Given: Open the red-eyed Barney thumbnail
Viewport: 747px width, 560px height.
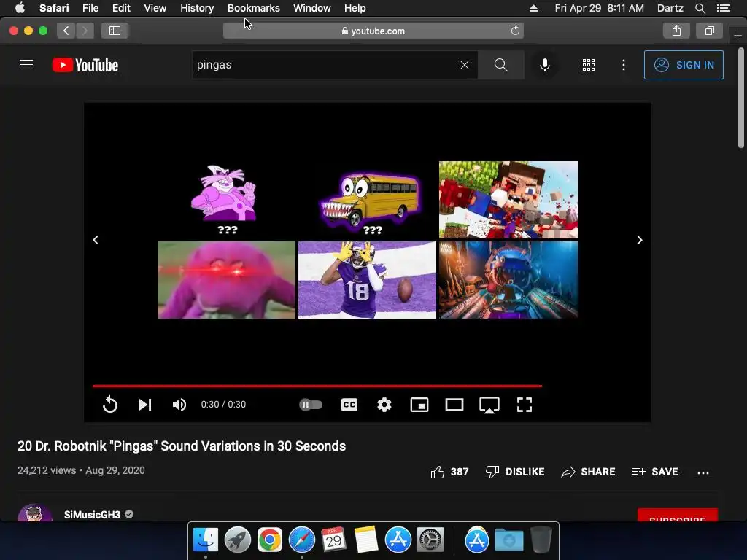Looking at the screenshot, I should point(226,279).
